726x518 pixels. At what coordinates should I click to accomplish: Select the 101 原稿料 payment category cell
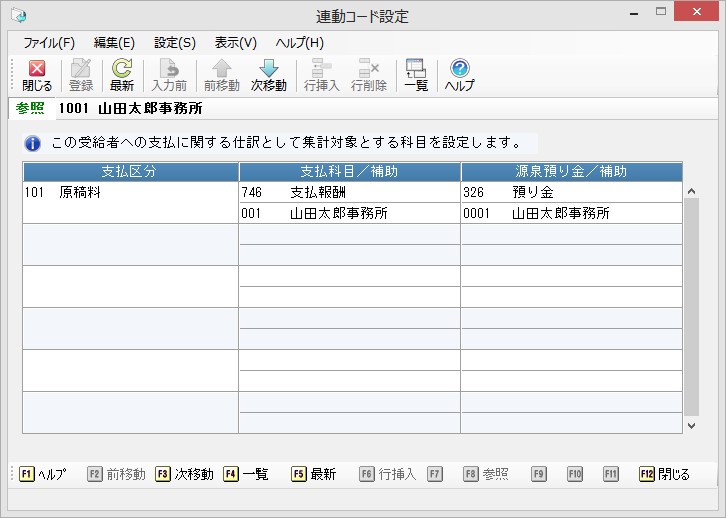click(130, 192)
